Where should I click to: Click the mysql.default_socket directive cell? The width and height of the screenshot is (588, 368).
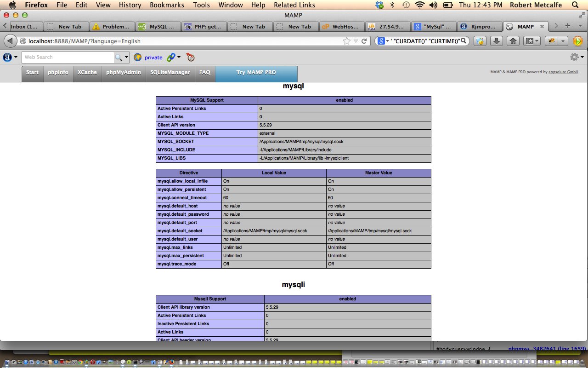[189, 231]
